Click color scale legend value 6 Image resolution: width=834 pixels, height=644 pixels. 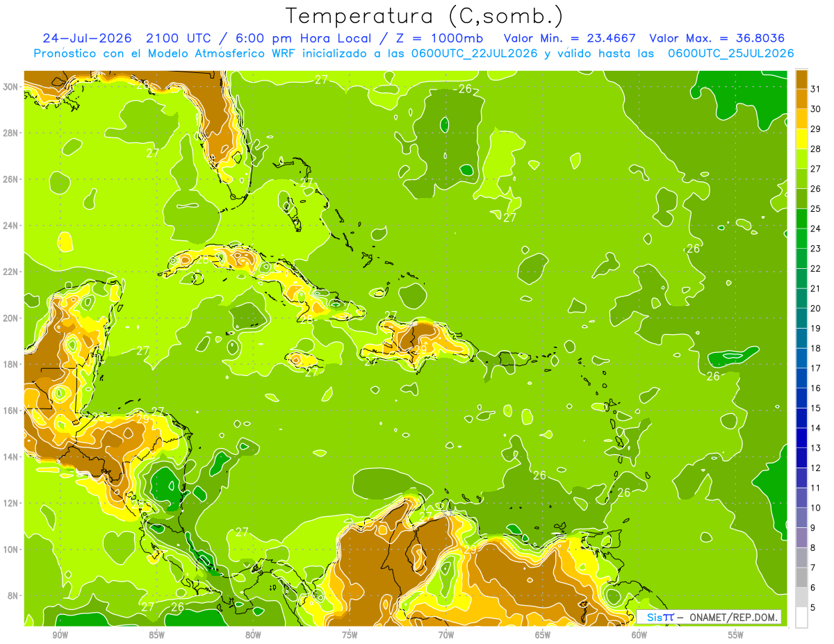813,588
